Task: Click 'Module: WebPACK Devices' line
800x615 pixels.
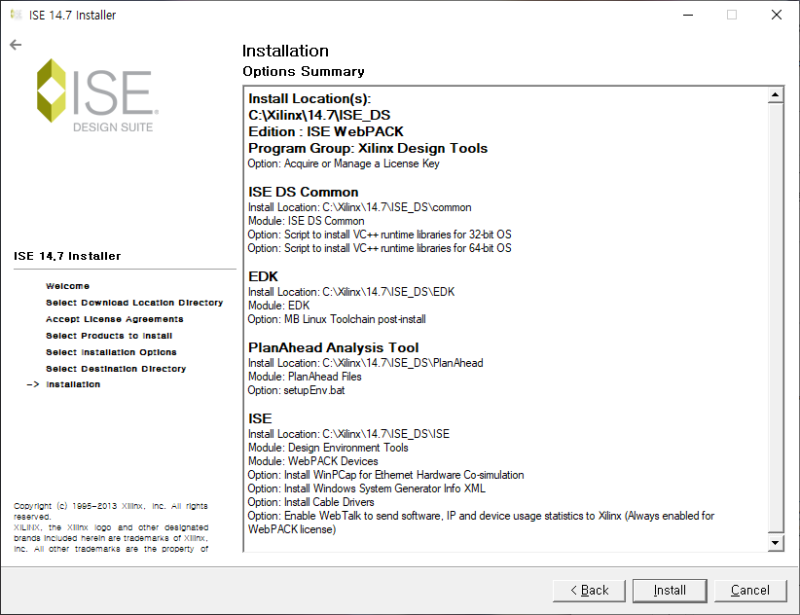Action: click(313, 461)
